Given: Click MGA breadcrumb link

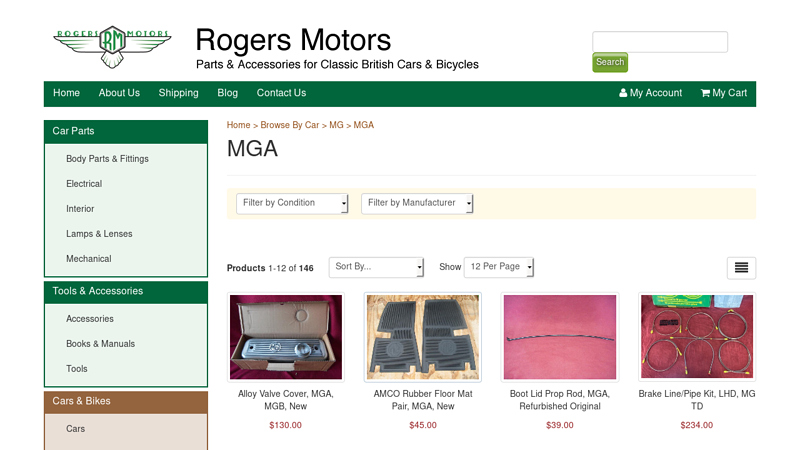Looking at the screenshot, I should point(364,125).
